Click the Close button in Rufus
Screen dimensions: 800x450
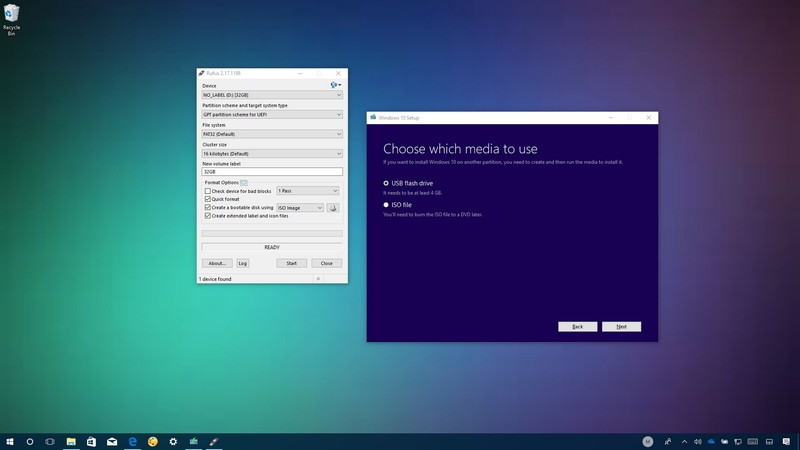[327, 263]
